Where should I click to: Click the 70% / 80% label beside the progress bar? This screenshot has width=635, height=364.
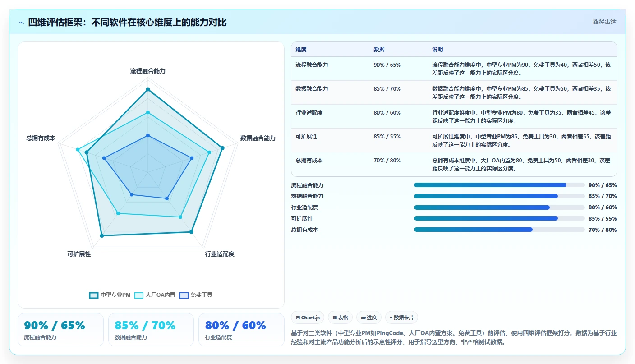[603, 230]
